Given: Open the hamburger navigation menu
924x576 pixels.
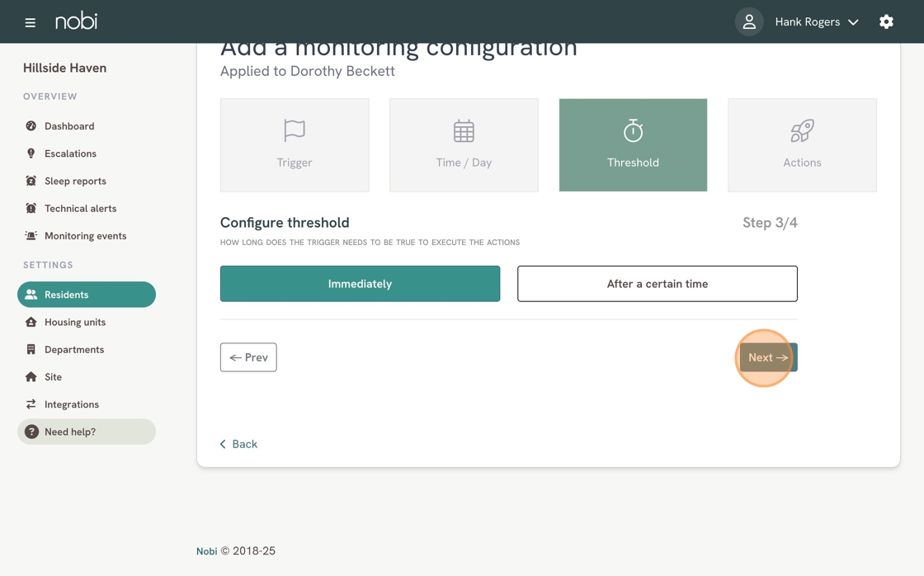Looking at the screenshot, I should tap(30, 22).
